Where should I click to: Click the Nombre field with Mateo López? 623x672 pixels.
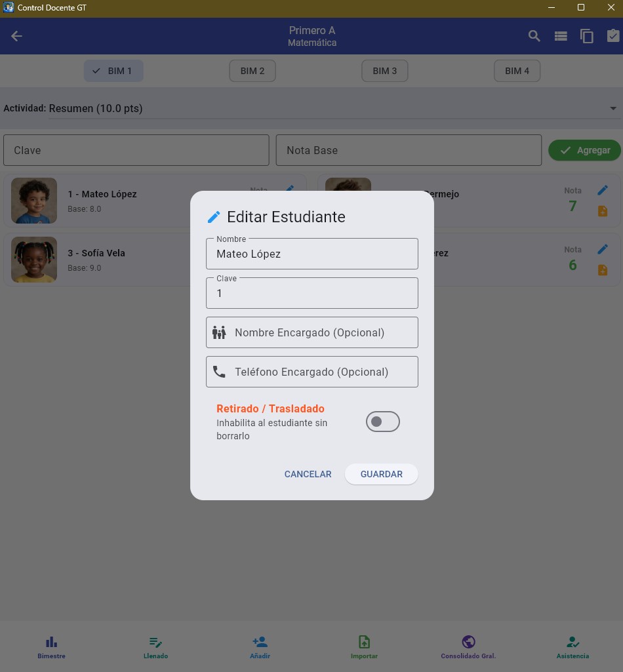pos(311,254)
